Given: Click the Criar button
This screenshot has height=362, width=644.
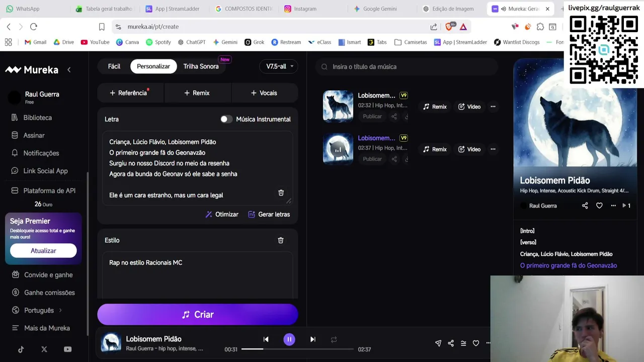Looking at the screenshot, I should tap(198, 315).
